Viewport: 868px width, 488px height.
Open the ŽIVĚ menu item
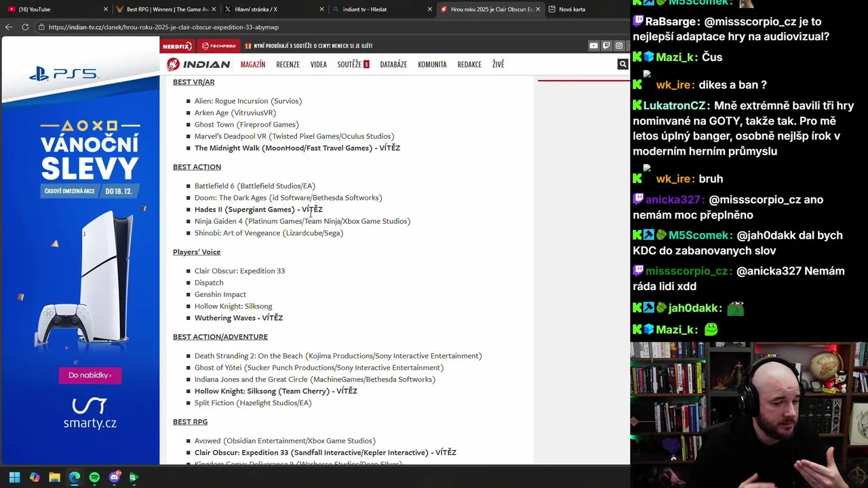[x=498, y=64]
